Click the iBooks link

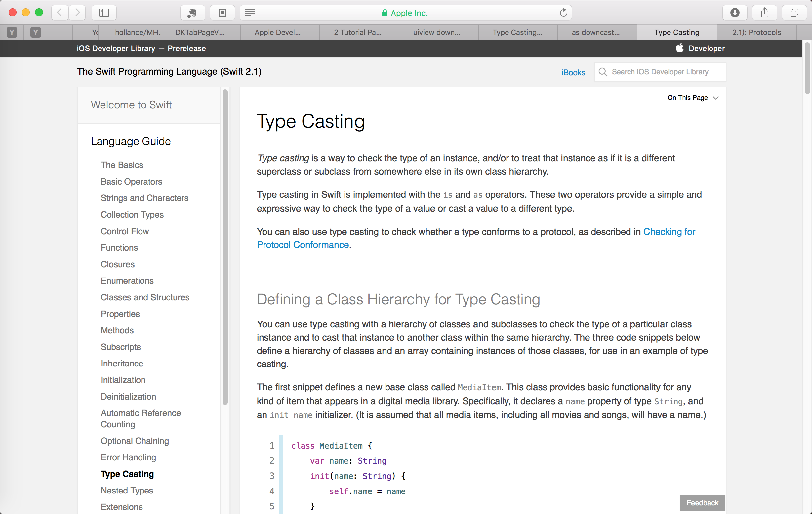click(x=573, y=72)
